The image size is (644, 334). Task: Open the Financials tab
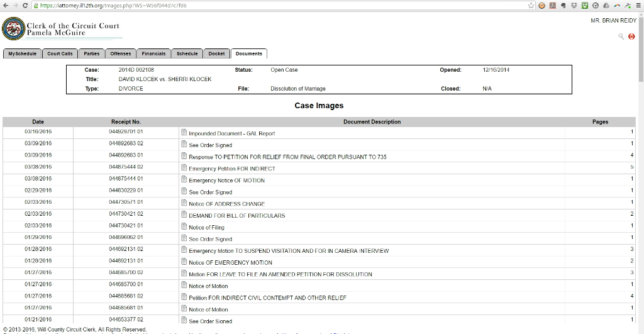coord(153,54)
